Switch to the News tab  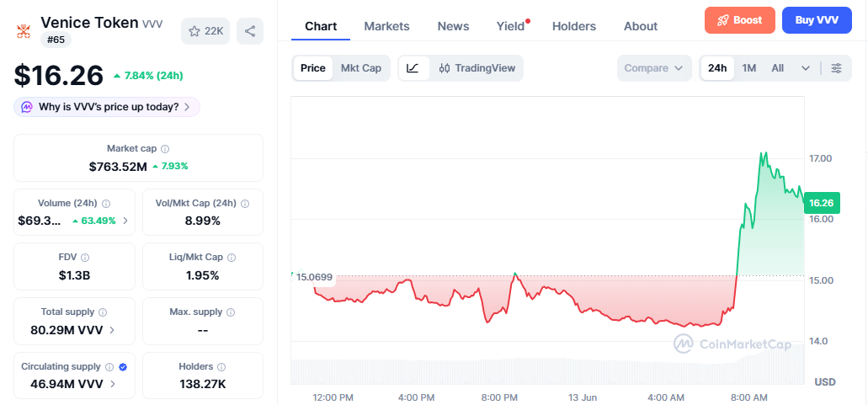pos(454,26)
